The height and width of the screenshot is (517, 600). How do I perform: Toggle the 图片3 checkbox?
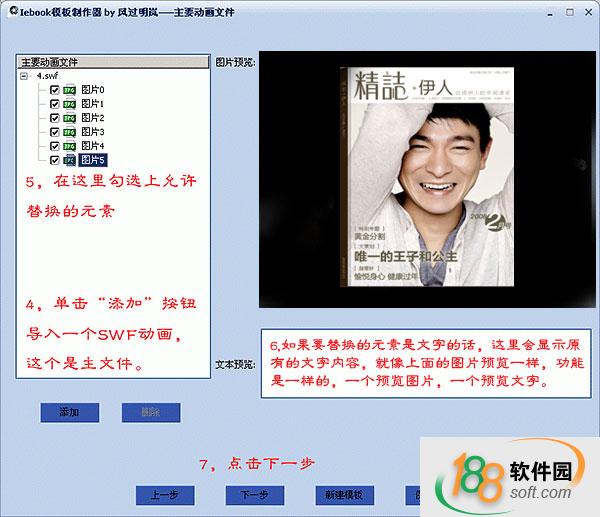54,132
